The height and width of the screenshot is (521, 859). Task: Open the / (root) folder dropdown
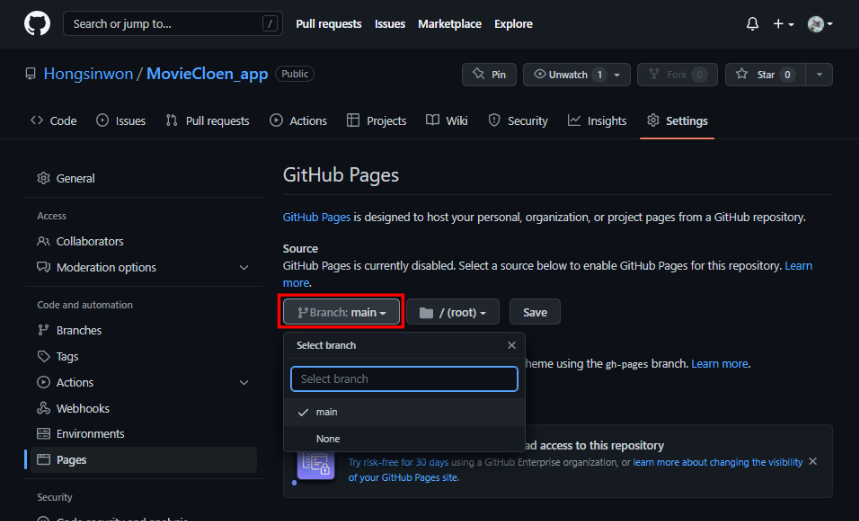click(453, 312)
